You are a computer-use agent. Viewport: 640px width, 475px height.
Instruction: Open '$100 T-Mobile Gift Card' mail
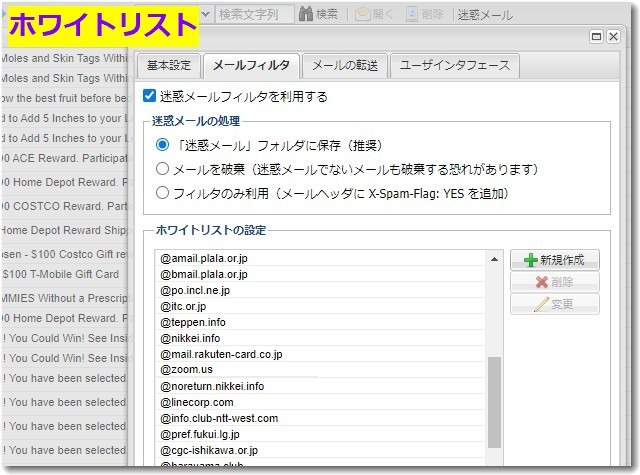(x=64, y=274)
